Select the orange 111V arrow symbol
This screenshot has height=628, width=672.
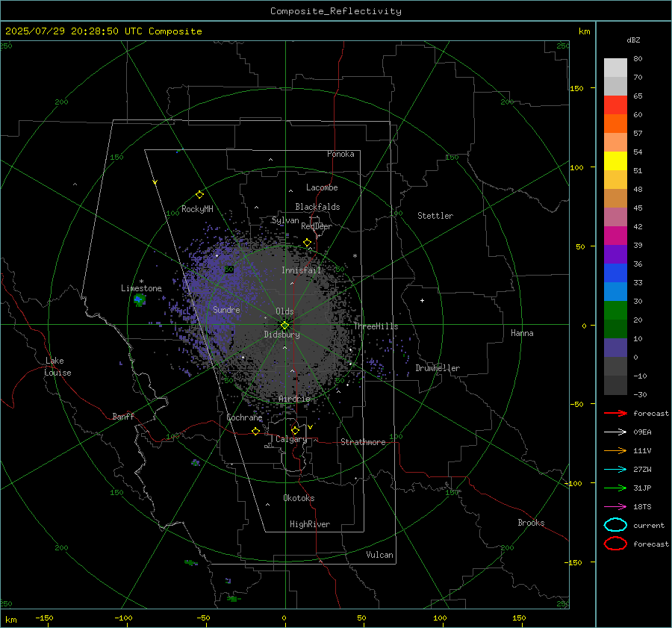click(x=615, y=450)
